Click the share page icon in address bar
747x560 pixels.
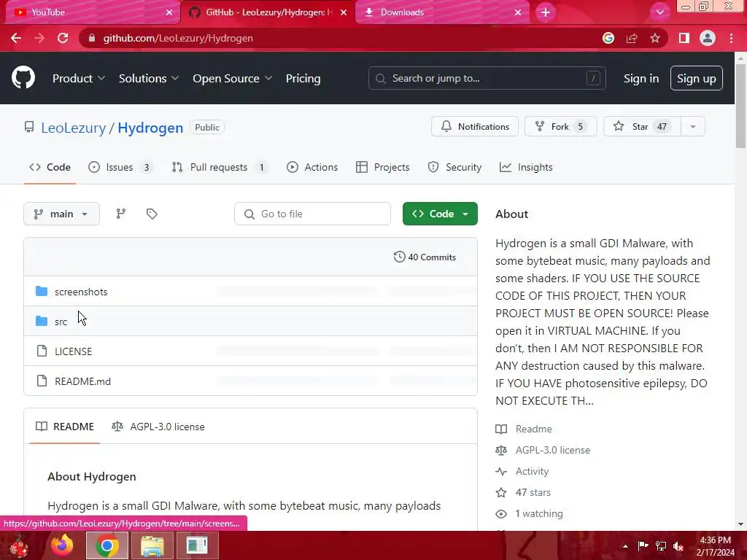632,38
